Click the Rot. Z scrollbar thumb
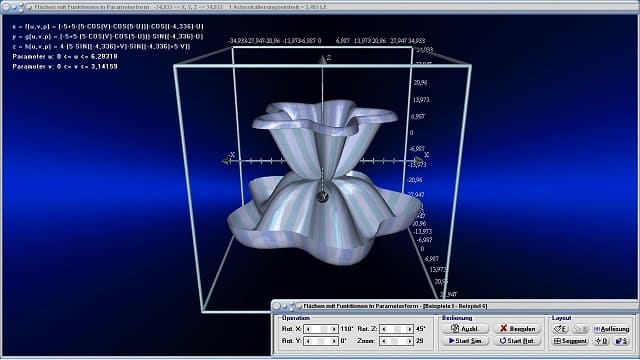 (x=397, y=329)
